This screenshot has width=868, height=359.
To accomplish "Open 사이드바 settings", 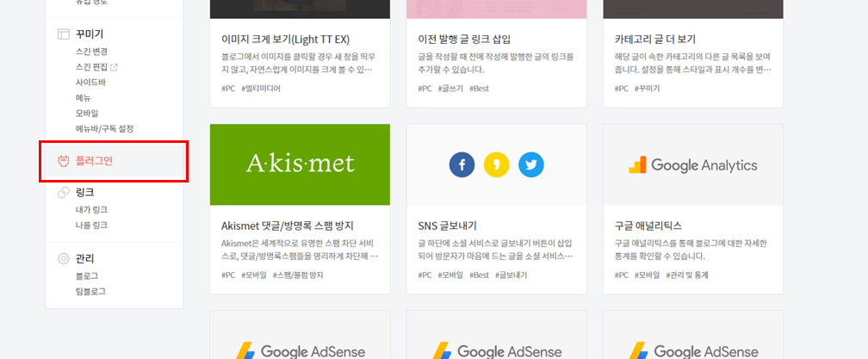I will [x=90, y=83].
